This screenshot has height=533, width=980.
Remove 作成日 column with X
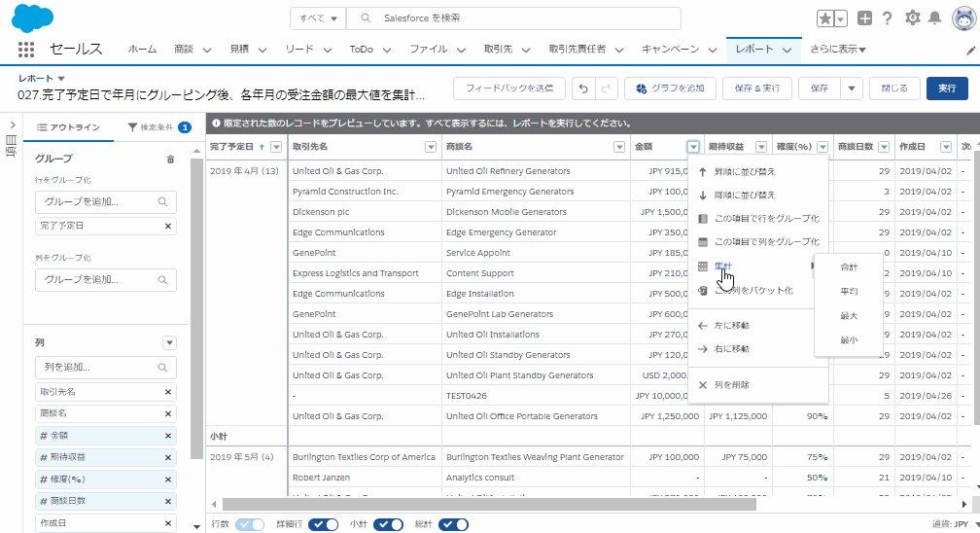point(168,523)
